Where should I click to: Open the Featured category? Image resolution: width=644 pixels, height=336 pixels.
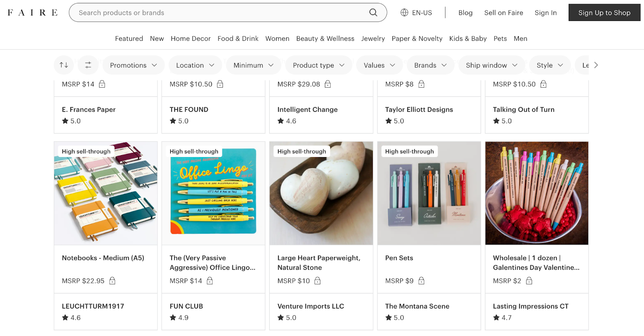coord(129,39)
